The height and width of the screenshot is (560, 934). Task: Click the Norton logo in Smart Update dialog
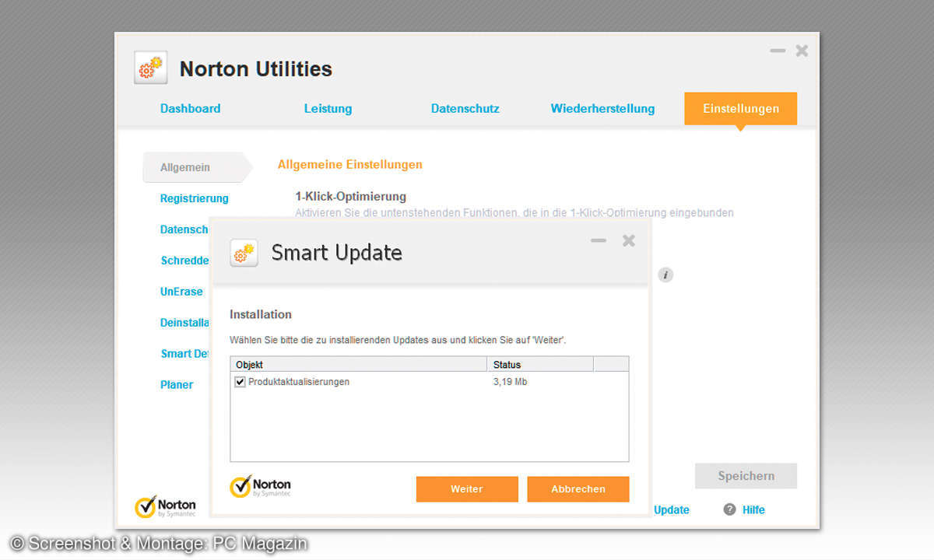pos(260,487)
